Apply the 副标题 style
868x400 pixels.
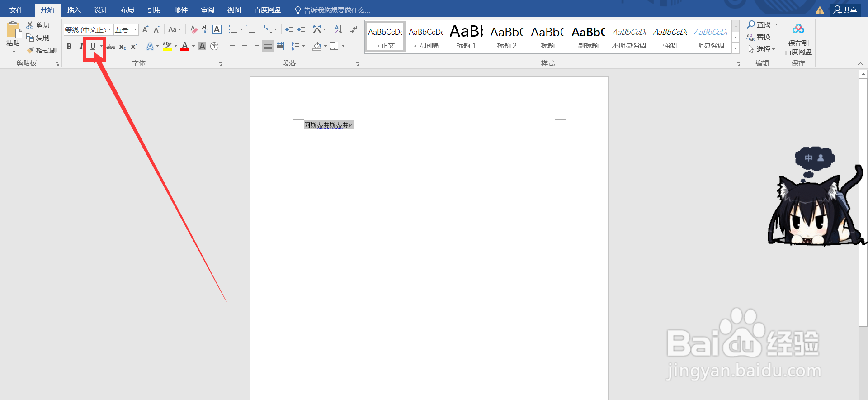click(x=588, y=37)
